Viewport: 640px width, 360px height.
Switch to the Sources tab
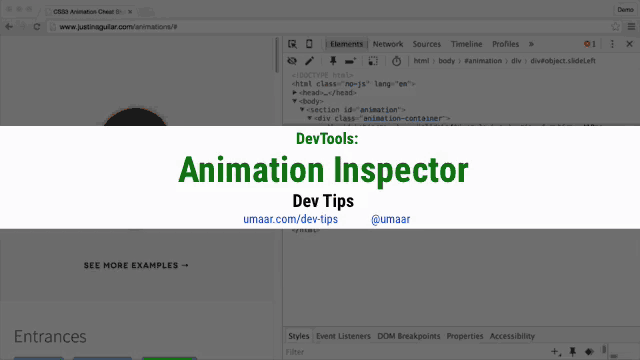(x=427, y=44)
